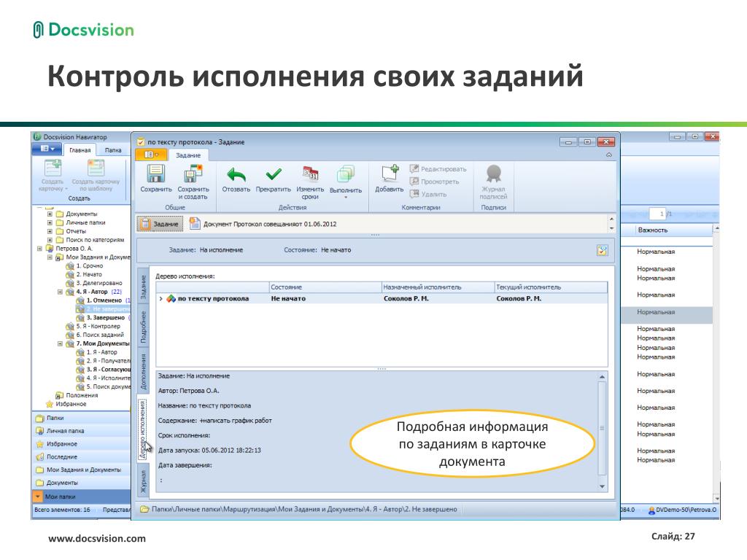Click the Текущий исполнитель column header

coord(551,287)
